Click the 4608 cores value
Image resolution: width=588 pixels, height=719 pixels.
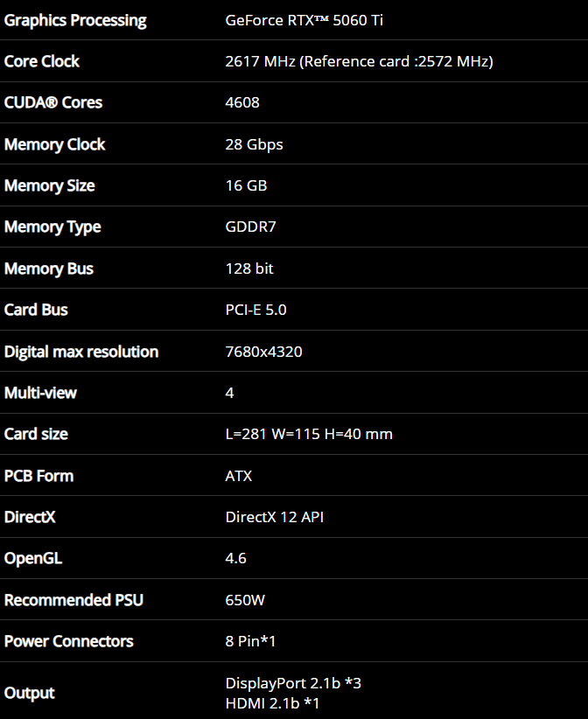pyautogui.click(x=242, y=102)
